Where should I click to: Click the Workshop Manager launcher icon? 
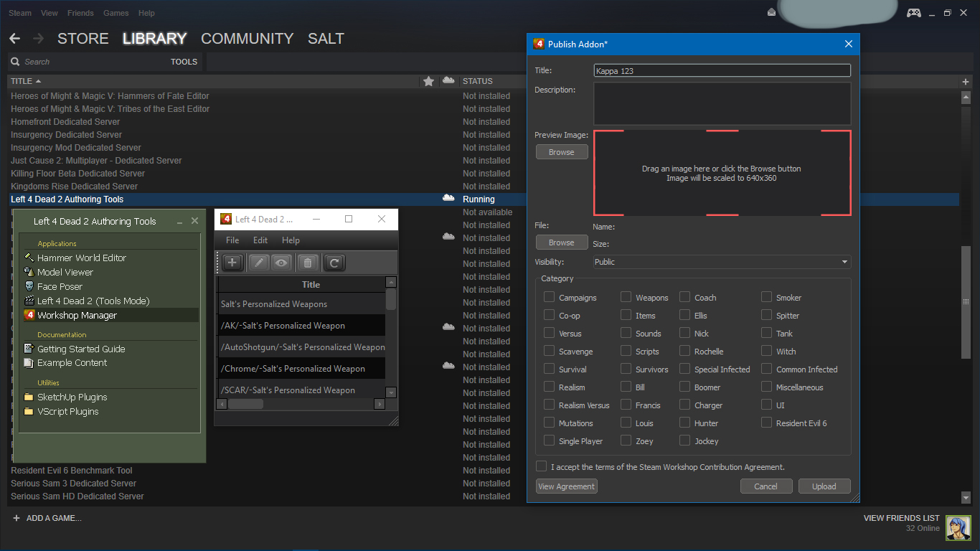[x=29, y=315]
